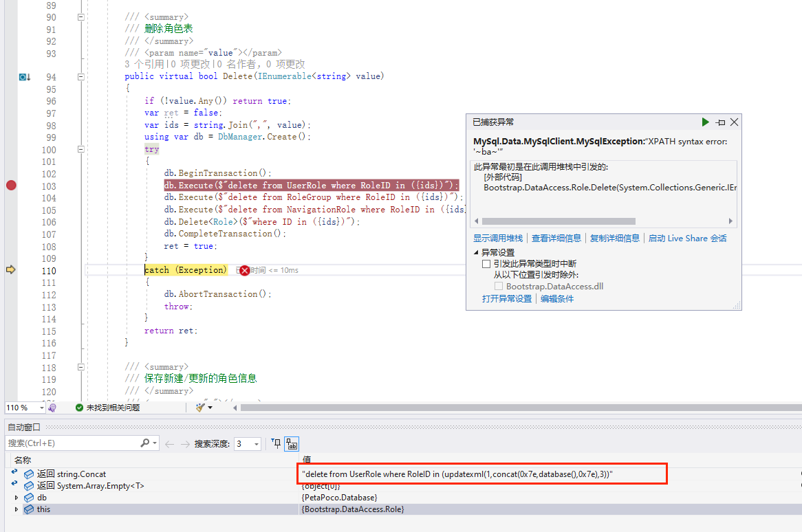Click the pin filter icon in Autos toolbar

pos(277,443)
